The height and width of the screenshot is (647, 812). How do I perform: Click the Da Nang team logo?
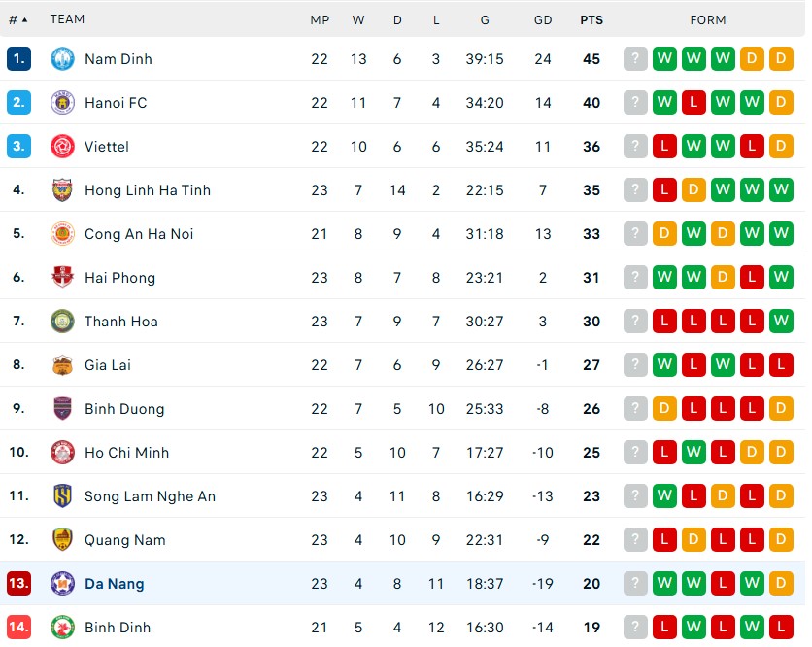point(63,583)
